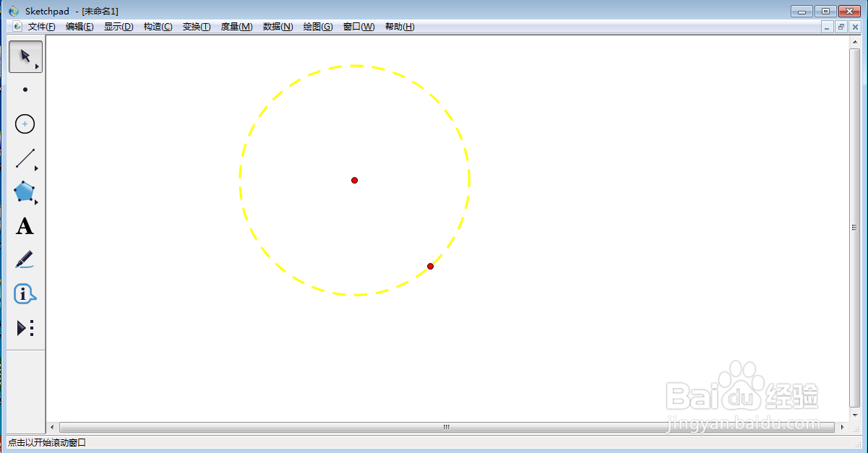Open the Custom tools button
Image resolution: width=868 pixels, height=453 pixels.
click(25, 328)
